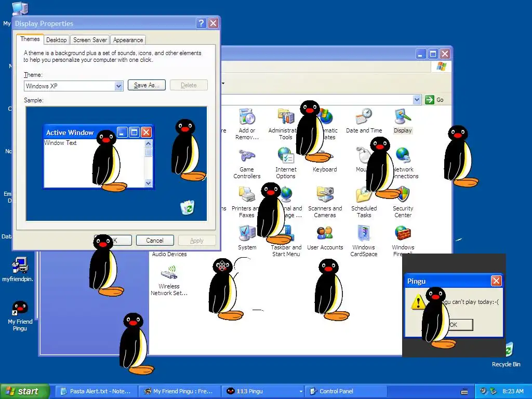This screenshot has height=399, width=532.
Task: Click the theme Sample preview area
Action: 116,164
